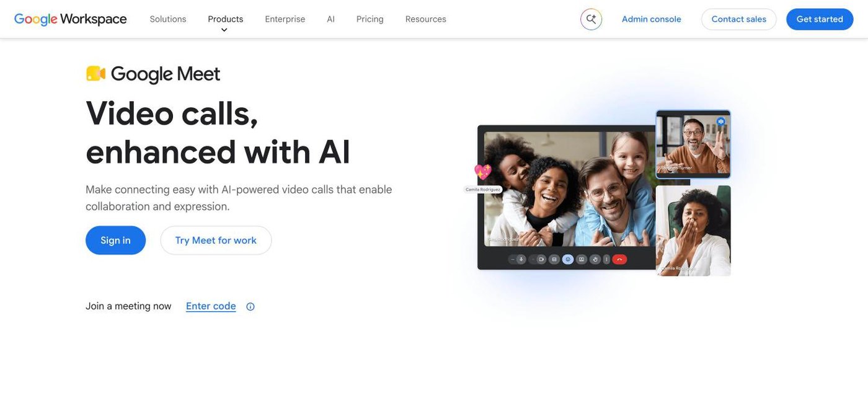Click the raise hand icon in the preview
This screenshot has width=868, height=398.
point(595,259)
